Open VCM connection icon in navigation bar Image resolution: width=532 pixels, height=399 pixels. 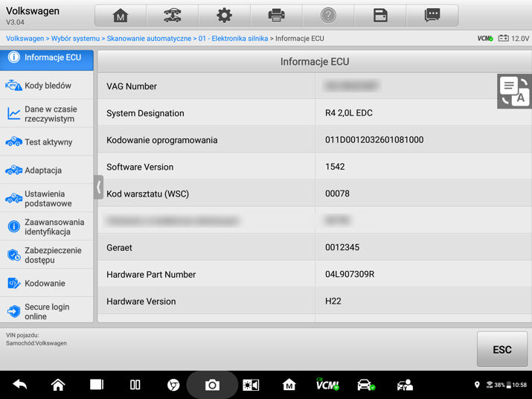coord(327,384)
